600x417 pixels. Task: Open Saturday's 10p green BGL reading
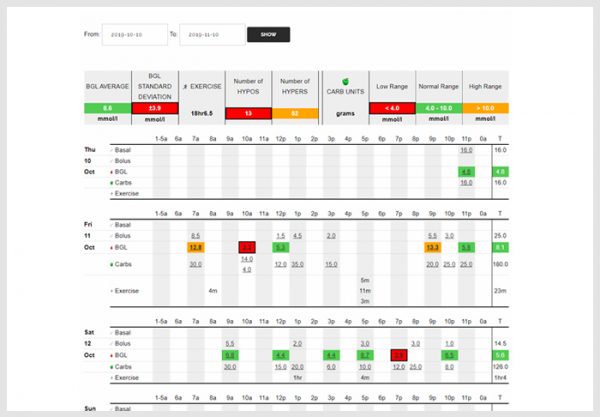click(x=450, y=355)
